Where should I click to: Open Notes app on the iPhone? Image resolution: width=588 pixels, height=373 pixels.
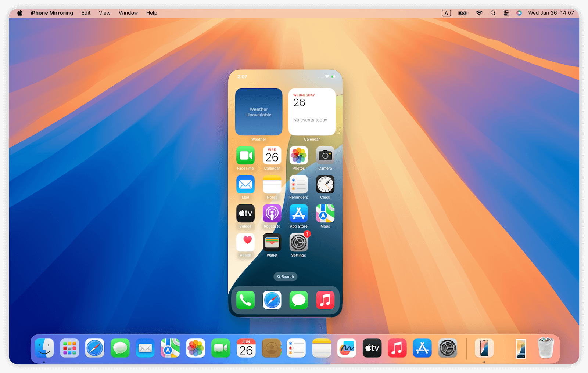click(x=272, y=185)
